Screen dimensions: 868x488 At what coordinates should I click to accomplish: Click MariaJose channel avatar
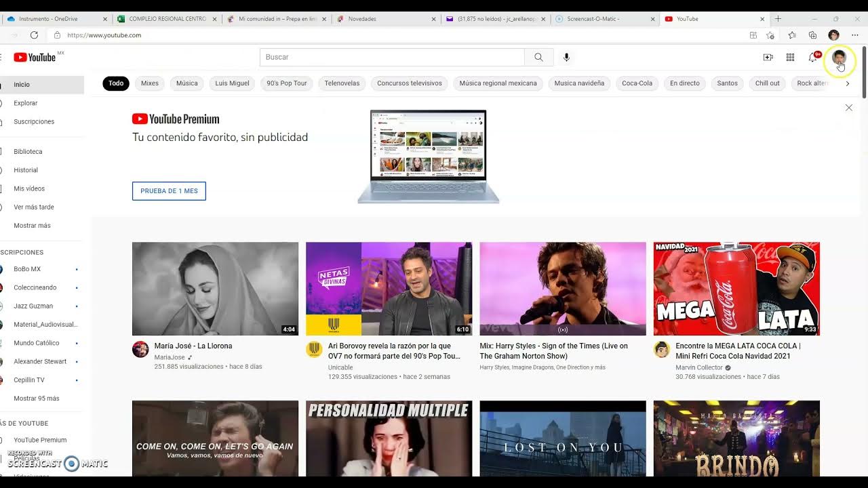(x=140, y=349)
